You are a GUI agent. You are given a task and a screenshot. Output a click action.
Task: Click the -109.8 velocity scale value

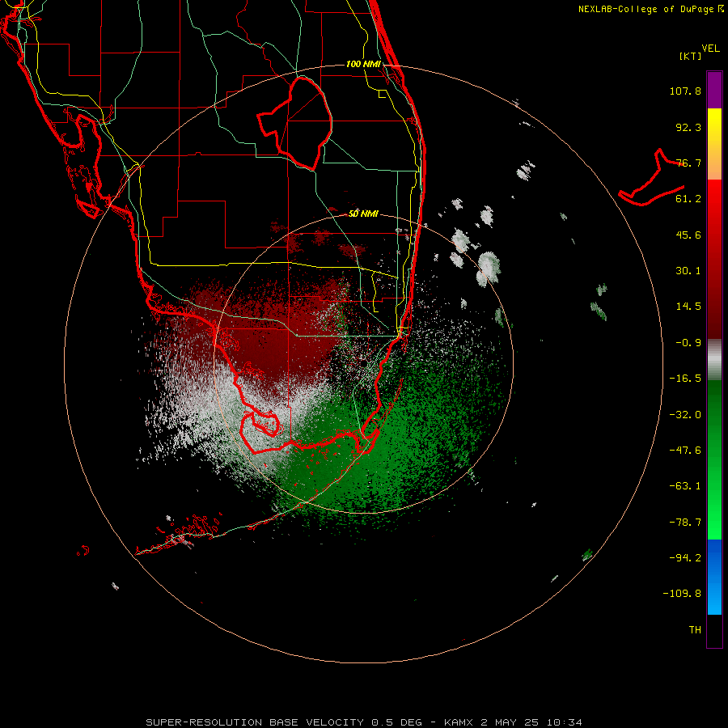click(x=682, y=594)
